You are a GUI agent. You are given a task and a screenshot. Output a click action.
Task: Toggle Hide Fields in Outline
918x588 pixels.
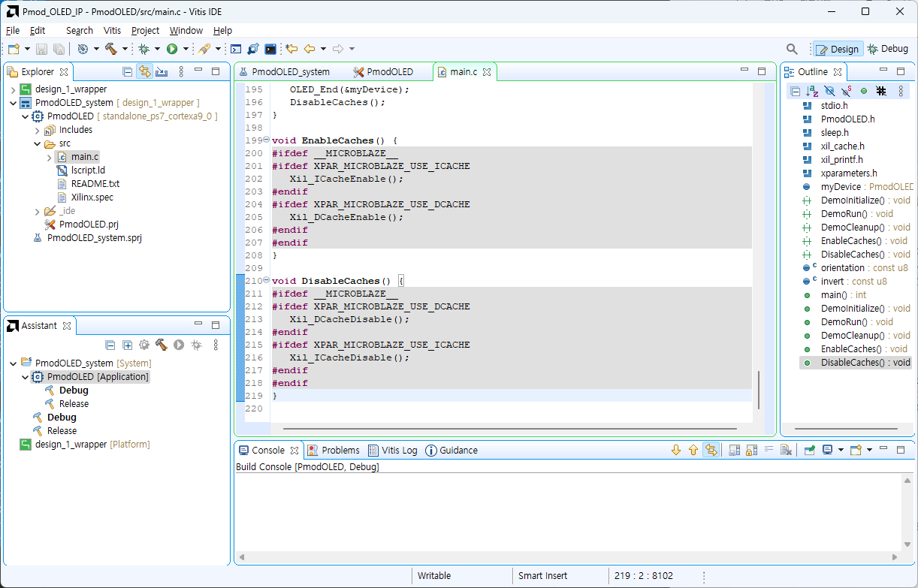(x=829, y=91)
